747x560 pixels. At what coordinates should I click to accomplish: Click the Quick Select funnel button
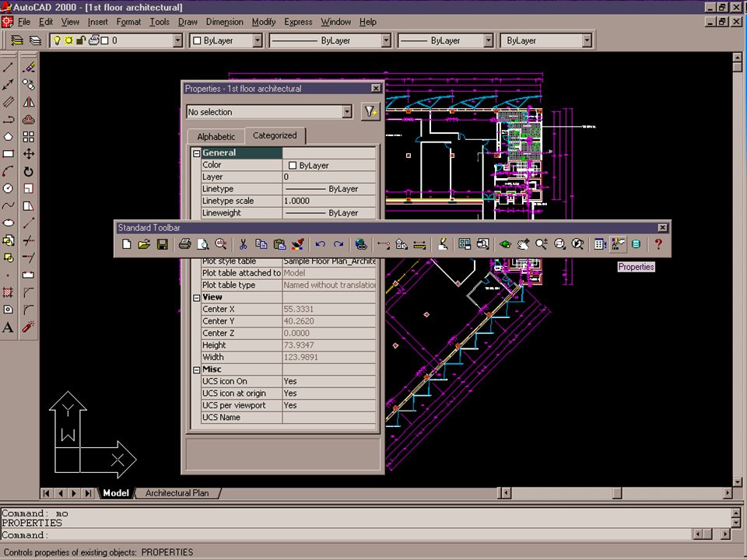(370, 112)
